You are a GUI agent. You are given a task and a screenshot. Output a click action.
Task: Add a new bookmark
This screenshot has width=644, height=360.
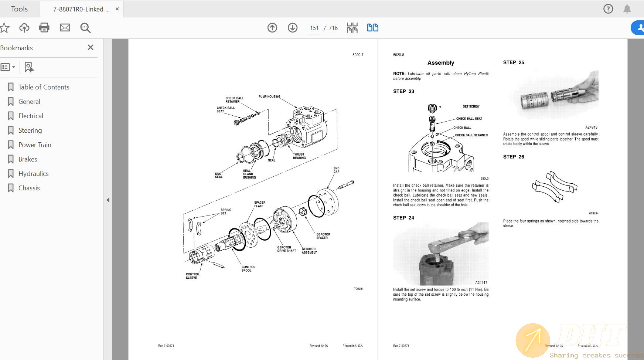click(29, 67)
